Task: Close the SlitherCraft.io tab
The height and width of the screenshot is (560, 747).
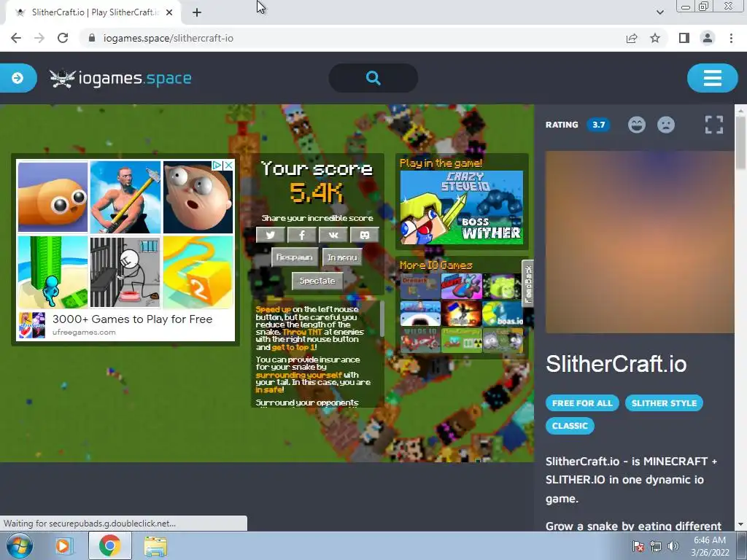Action: [169, 12]
